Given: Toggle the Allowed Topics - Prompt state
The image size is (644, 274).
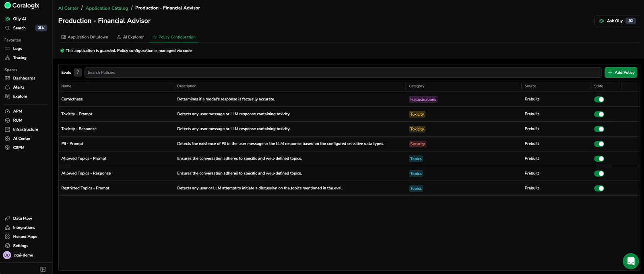Looking at the screenshot, I should pos(599,159).
